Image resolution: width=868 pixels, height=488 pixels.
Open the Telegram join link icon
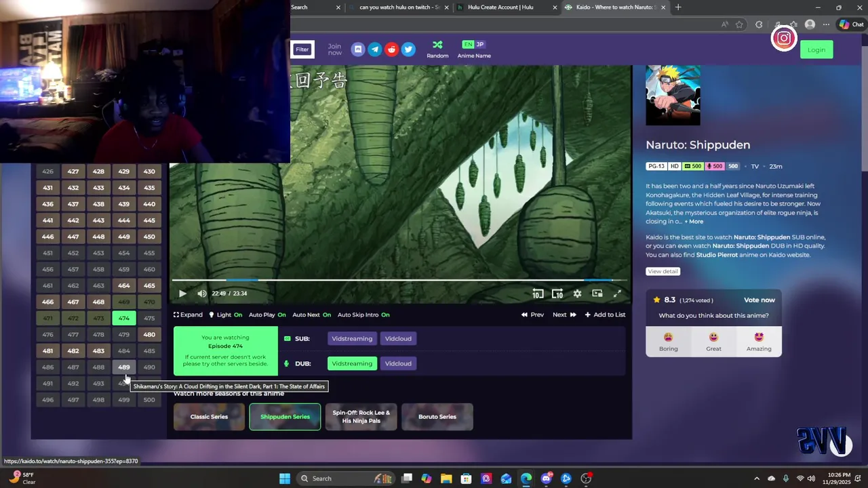pyautogui.click(x=374, y=49)
